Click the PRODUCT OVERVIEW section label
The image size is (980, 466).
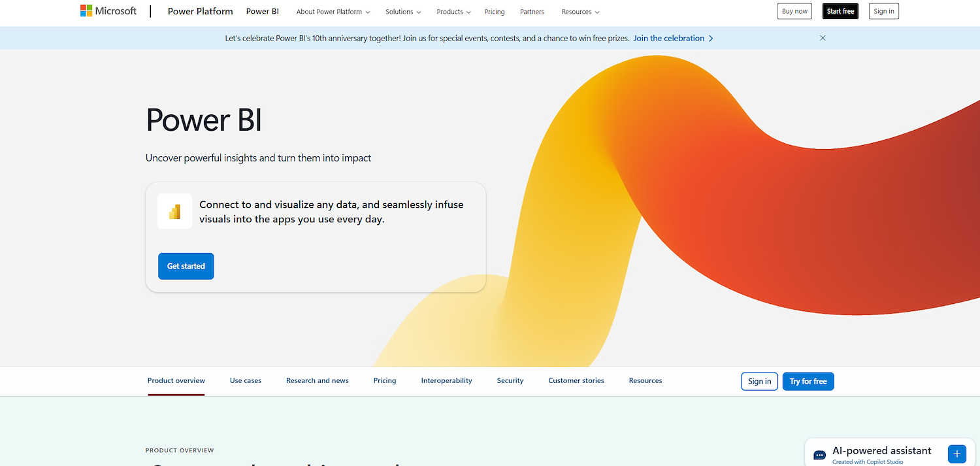click(180, 450)
